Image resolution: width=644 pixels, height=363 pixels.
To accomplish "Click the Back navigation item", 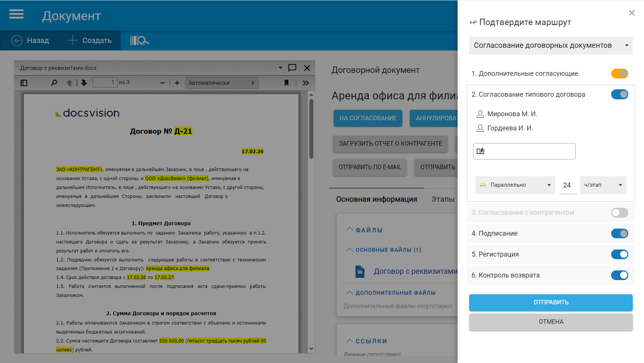I will (31, 40).
